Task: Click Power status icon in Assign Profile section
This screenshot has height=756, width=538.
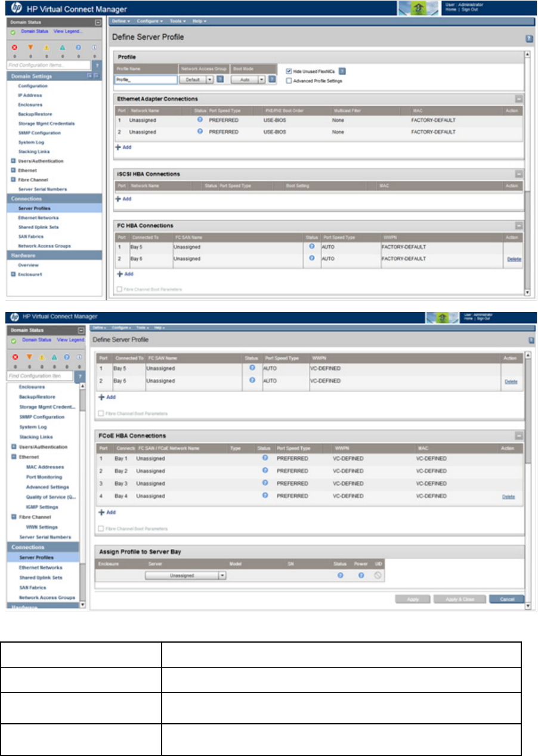Action: (x=361, y=575)
